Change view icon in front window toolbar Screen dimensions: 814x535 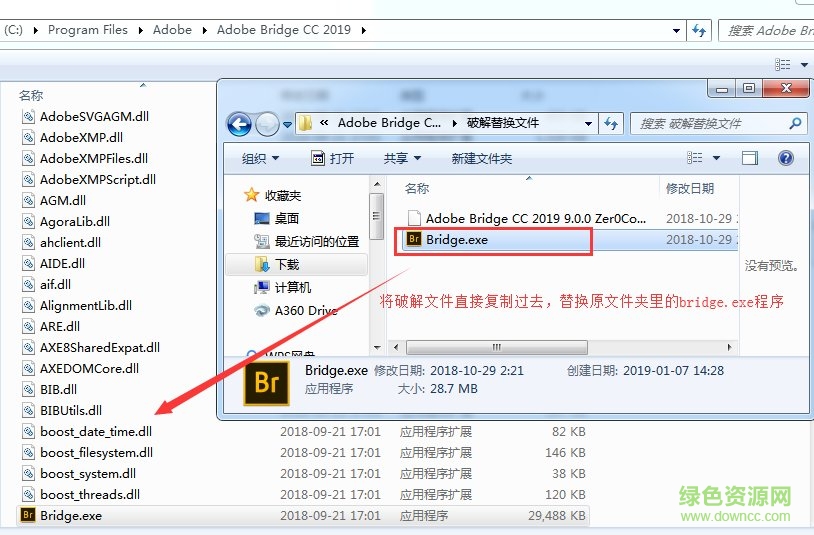point(695,158)
